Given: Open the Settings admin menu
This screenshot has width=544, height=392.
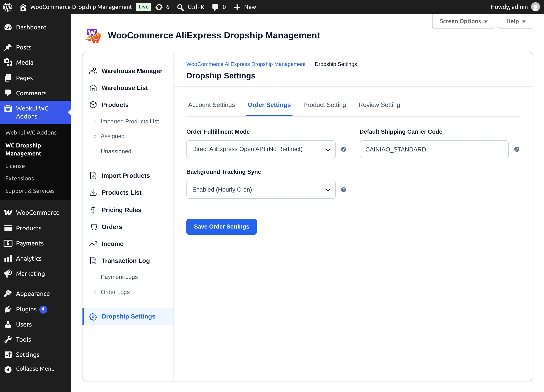Looking at the screenshot, I should (x=36, y=354).
